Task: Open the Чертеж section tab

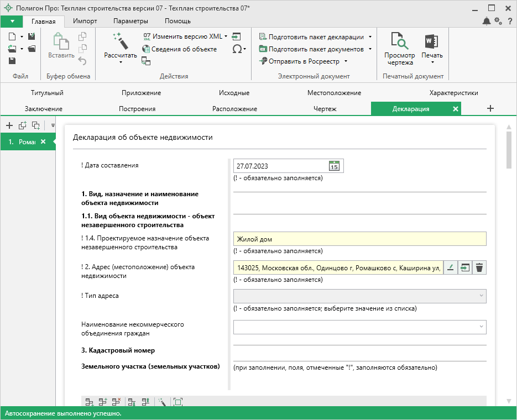Action: click(x=325, y=109)
